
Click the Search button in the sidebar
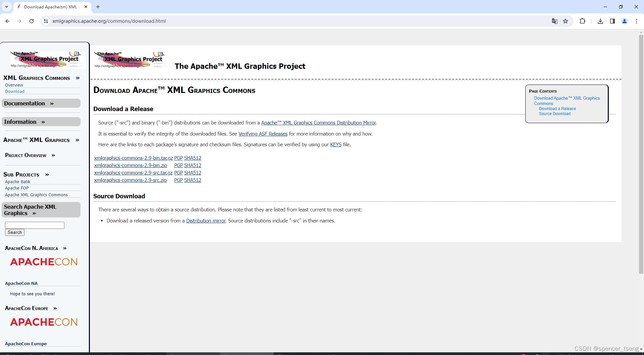(x=14, y=232)
